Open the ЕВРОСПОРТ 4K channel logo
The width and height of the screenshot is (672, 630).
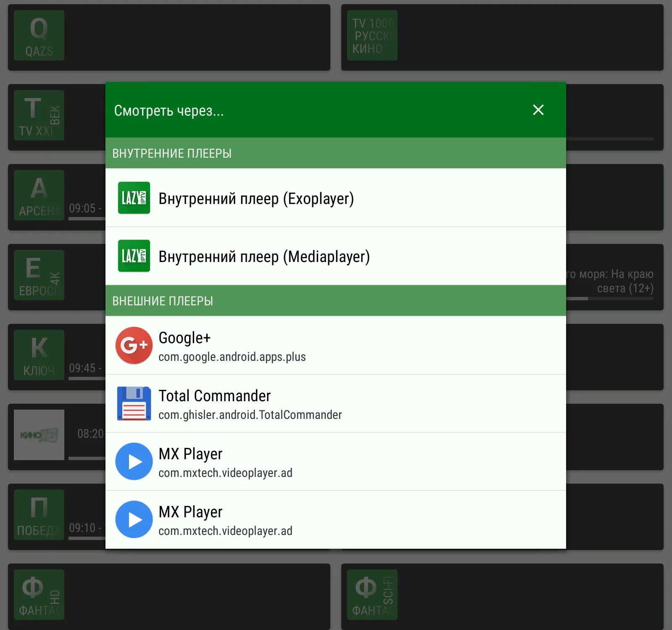click(x=39, y=275)
